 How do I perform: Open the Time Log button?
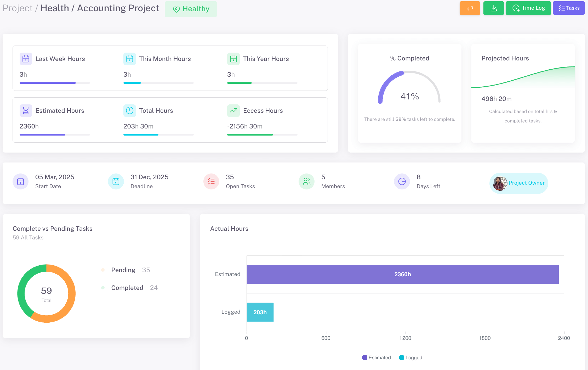click(528, 8)
